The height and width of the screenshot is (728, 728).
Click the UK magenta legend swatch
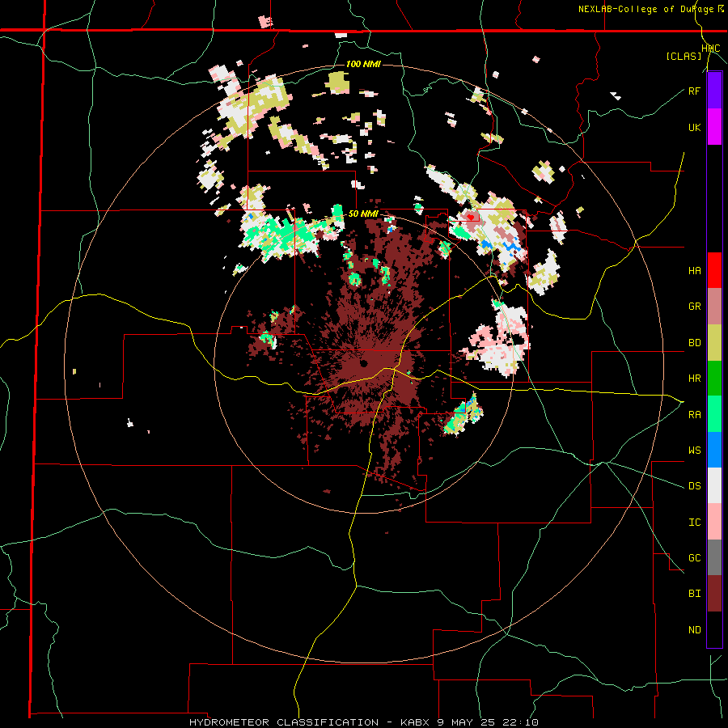click(714, 127)
